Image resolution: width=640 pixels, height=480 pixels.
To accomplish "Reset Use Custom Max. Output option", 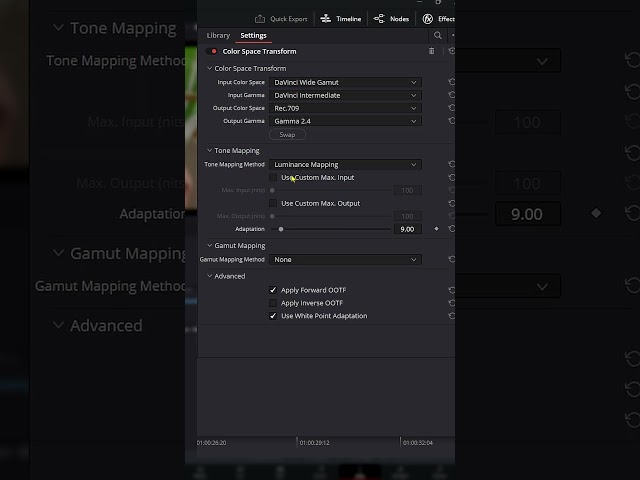I will coord(451,203).
